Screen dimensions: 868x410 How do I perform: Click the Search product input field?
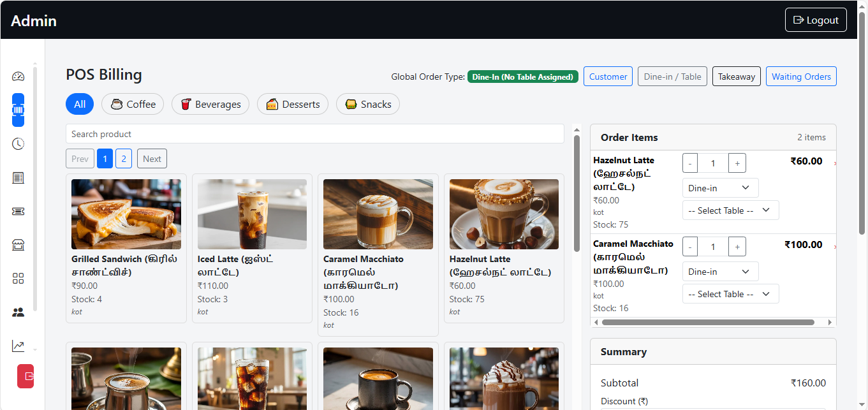(314, 134)
